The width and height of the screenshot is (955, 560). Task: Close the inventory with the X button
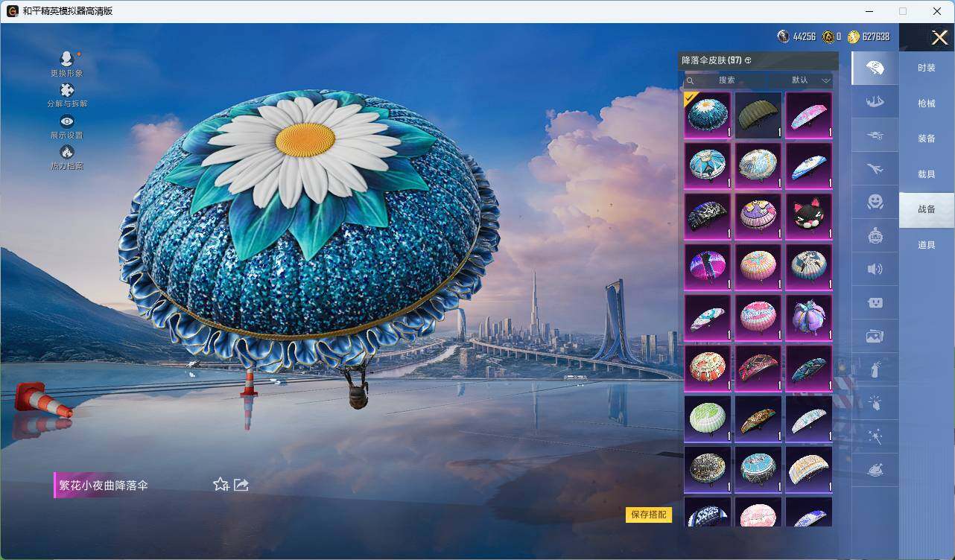pos(939,37)
